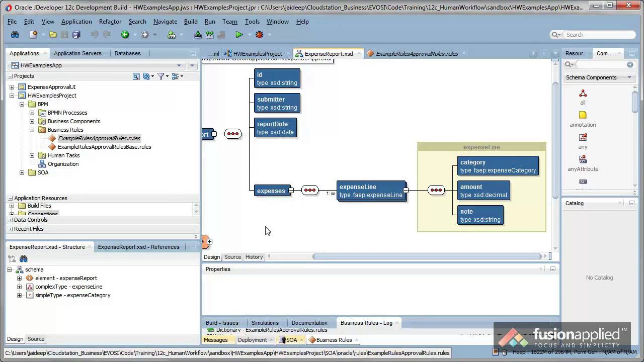Viewport: 644px width, 362px height.
Task: Expand the Data Controls section
Action: [x=11, y=220]
